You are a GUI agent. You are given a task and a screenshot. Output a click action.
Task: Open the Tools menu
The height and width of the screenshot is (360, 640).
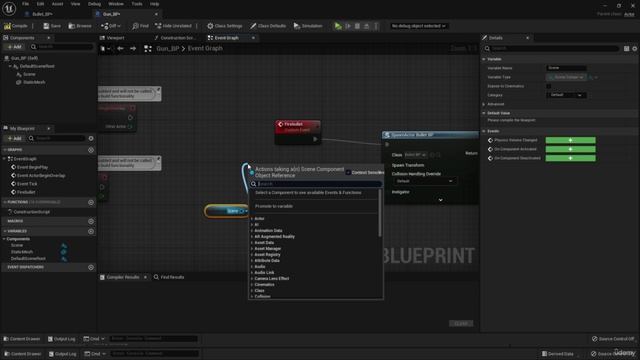pos(137,4)
